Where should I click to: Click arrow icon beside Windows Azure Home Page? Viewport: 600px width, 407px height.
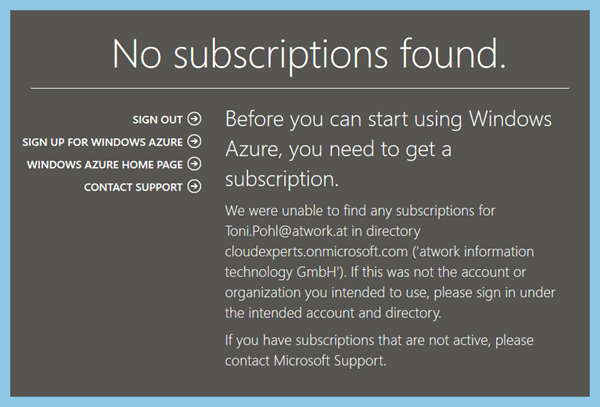pyautogui.click(x=194, y=164)
